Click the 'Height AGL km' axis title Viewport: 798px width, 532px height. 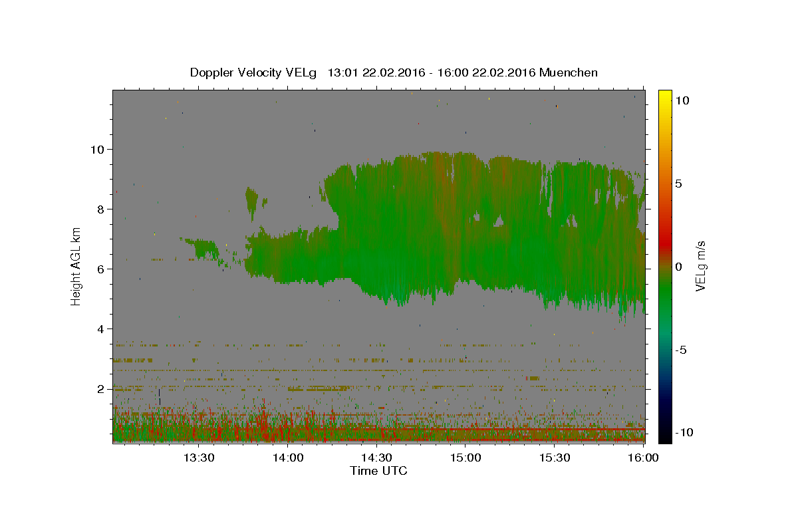click(x=76, y=266)
